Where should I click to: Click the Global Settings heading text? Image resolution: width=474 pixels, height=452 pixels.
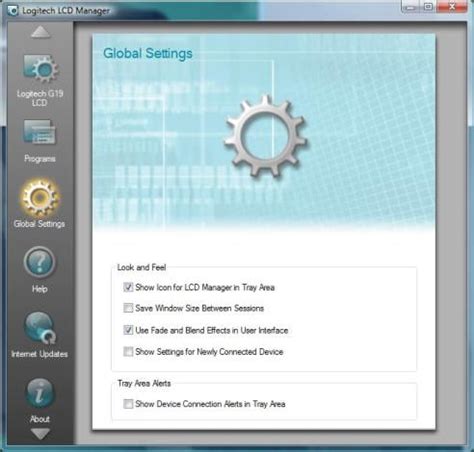click(x=148, y=53)
